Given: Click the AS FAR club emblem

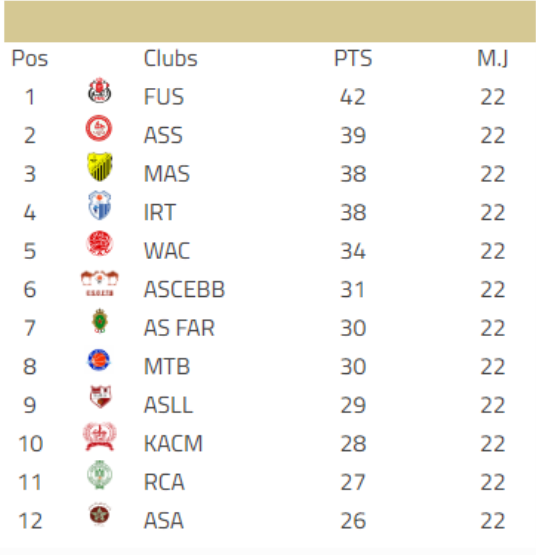Looking at the screenshot, I should point(99,321).
